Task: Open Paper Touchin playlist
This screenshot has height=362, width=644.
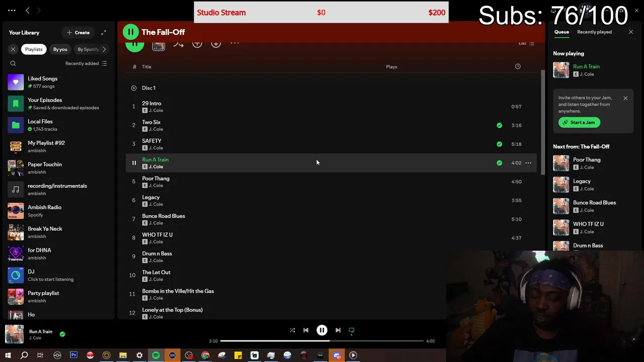Action: click(58, 168)
